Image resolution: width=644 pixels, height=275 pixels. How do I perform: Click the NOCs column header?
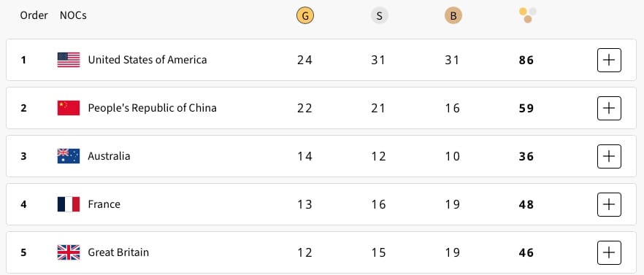73,15
